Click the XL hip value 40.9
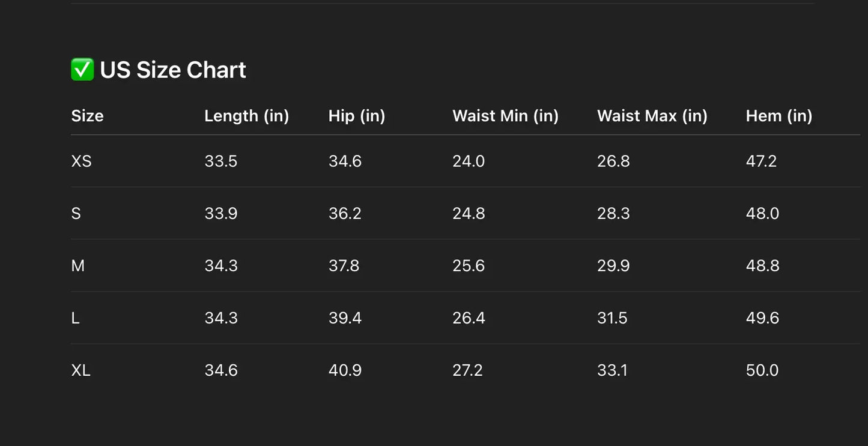The width and height of the screenshot is (868, 446). (x=345, y=370)
